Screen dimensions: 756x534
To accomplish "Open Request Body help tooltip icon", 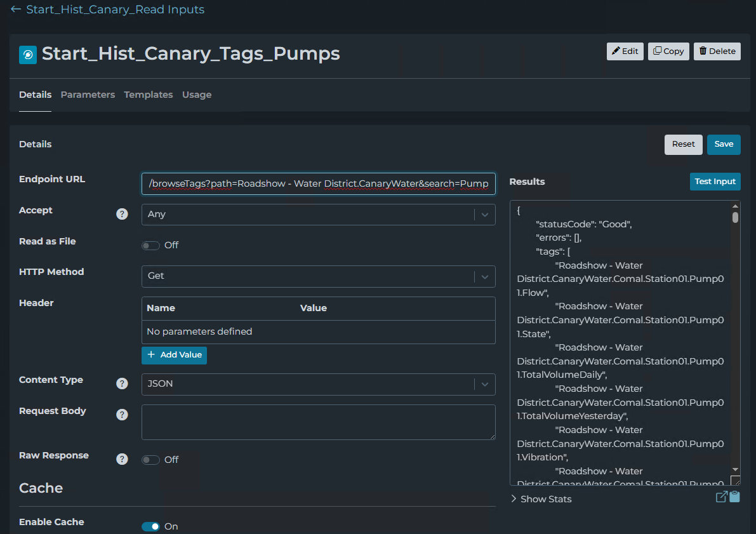I will 122,415.
